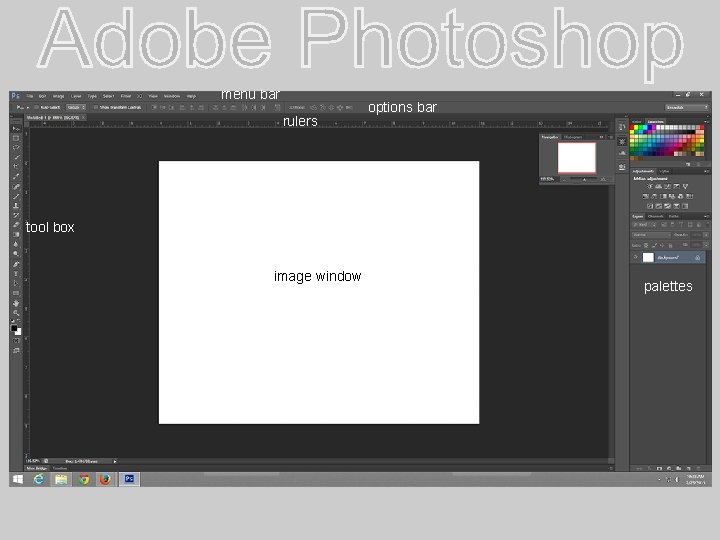The image size is (720, 540).
Task: Change screen mode icon in toolbox
Action: pos(16,351)
